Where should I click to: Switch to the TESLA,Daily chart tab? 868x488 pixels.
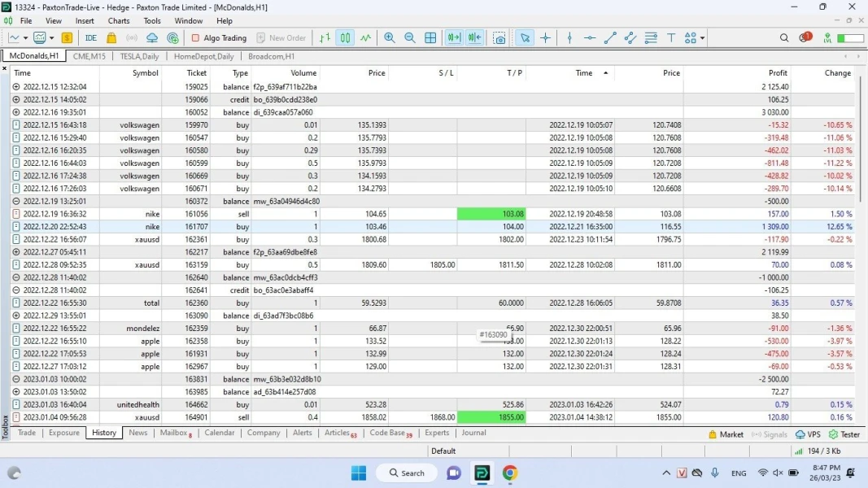tap(139, 56)
